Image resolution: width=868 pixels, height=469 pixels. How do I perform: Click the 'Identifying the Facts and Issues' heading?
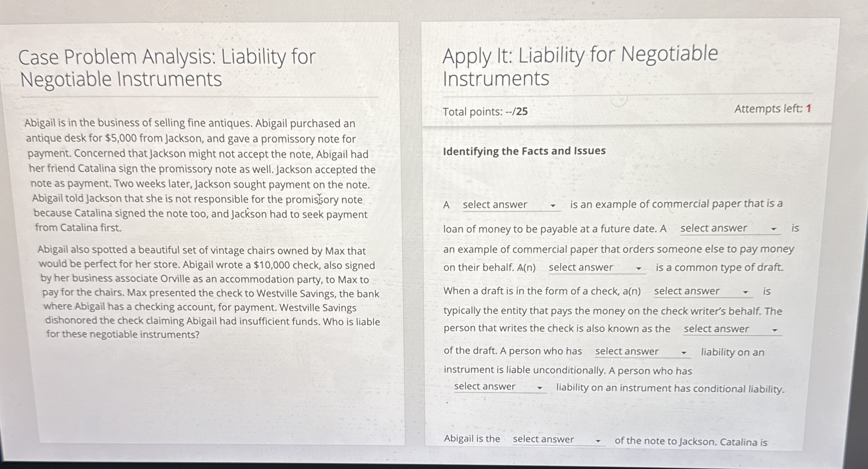coord(525,151)
